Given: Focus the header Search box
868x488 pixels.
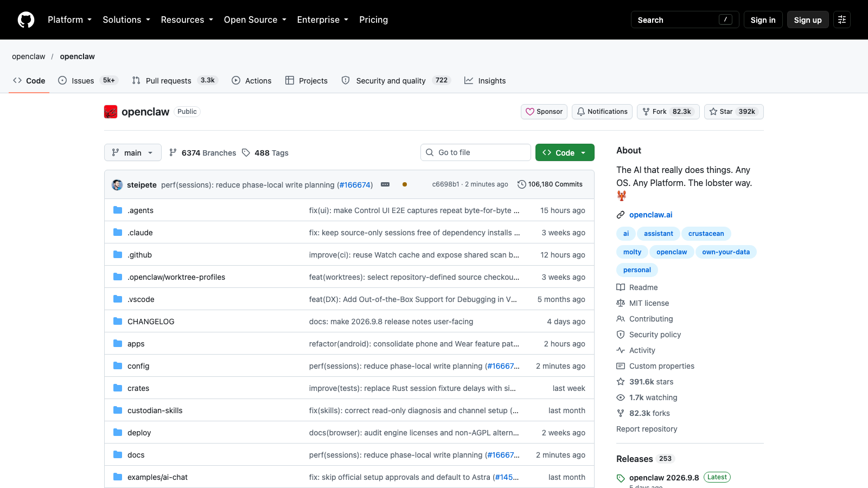Looking at the screenshot, I should [x=685, y=20].
